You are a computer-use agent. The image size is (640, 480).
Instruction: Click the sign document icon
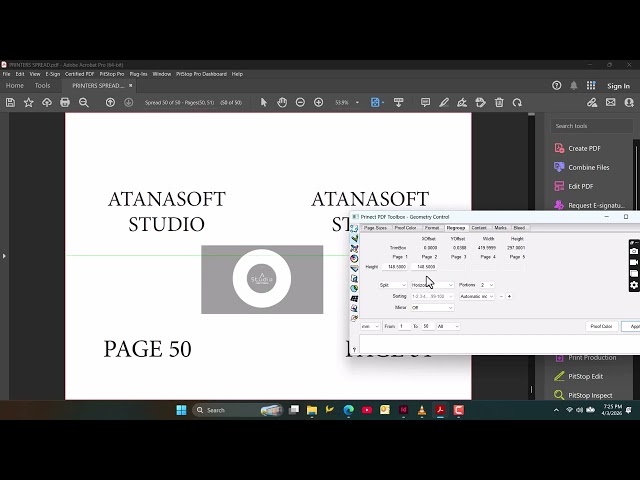(462, 102)
